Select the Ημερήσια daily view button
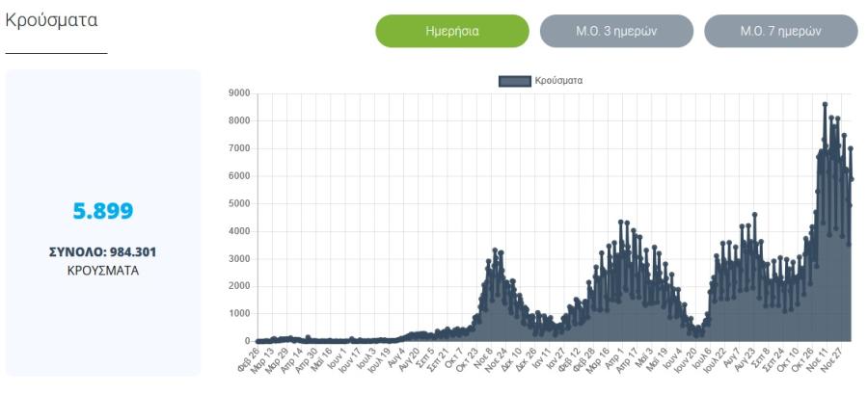 pos(452,31)
